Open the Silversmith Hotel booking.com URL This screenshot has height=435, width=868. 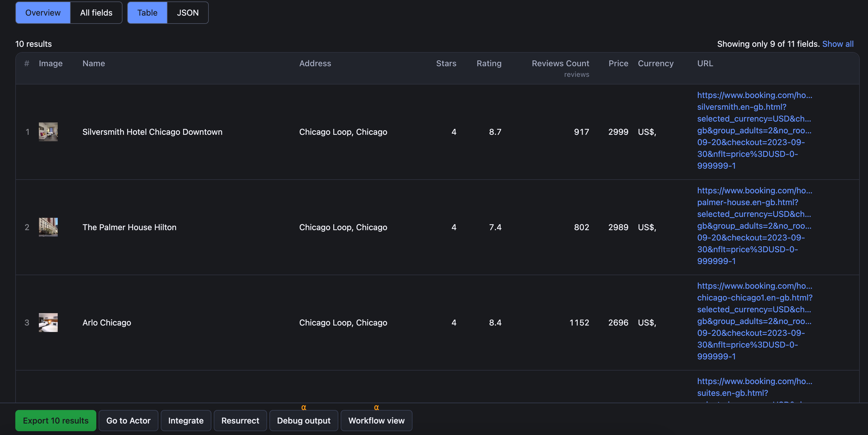[x=754, y=130]
